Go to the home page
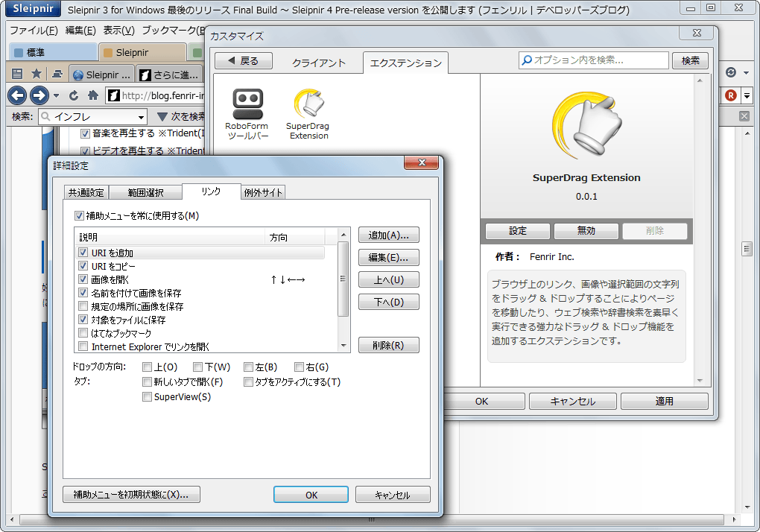This screenshot has width=760, height=532. [x=93, y=95]
